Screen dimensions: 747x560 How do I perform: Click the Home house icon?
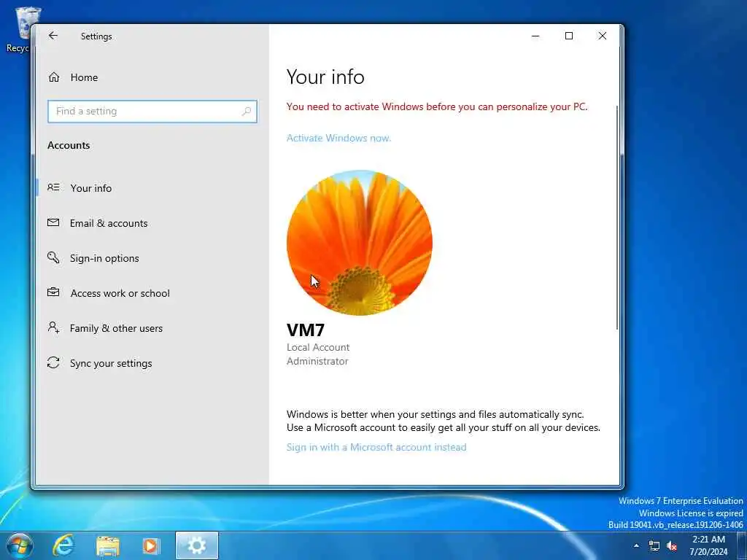[54, 77]
